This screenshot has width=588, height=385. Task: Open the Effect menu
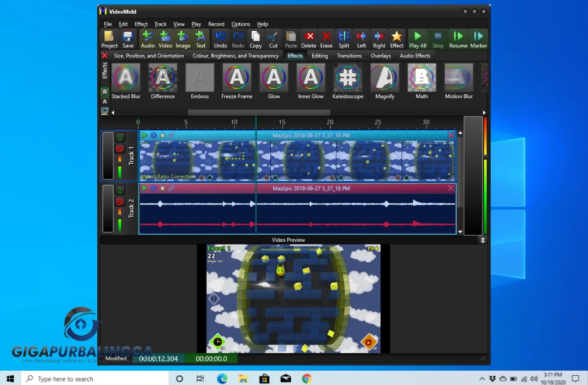click(141, 24)
